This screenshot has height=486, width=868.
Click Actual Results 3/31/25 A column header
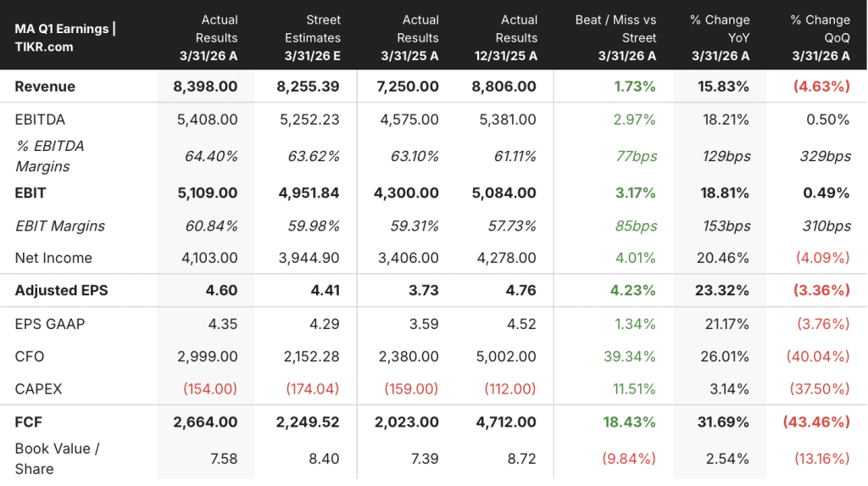(409, 37)
